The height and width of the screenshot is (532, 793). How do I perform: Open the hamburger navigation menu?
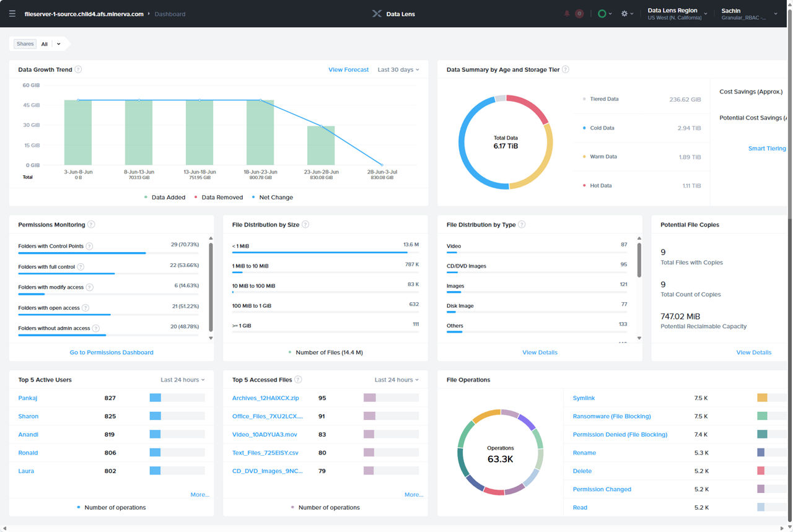(x=12, y=14)
